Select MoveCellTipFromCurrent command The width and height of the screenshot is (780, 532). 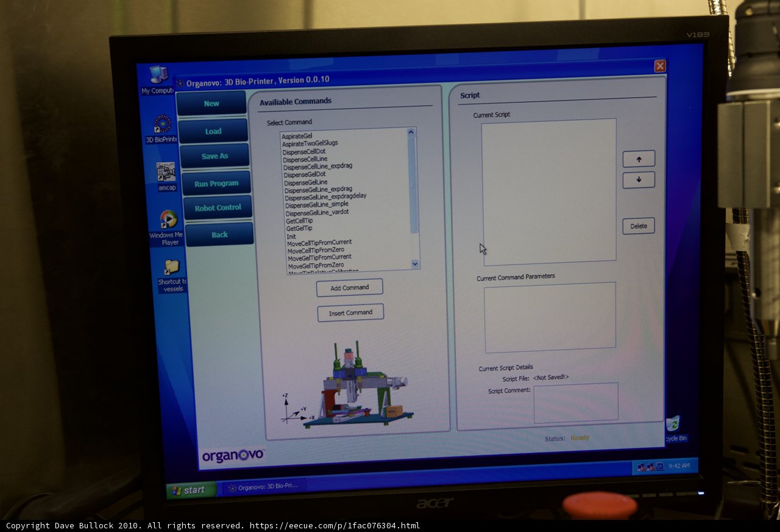(319, 243)
